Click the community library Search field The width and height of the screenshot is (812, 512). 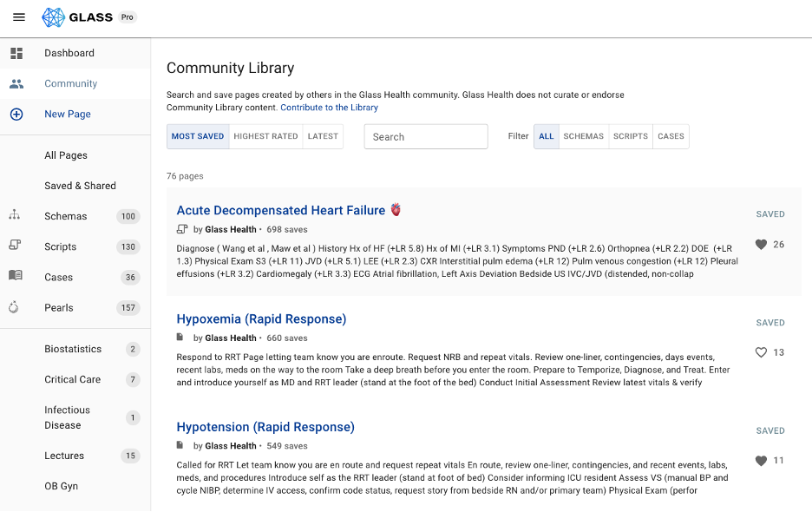[x=425, y=137]
